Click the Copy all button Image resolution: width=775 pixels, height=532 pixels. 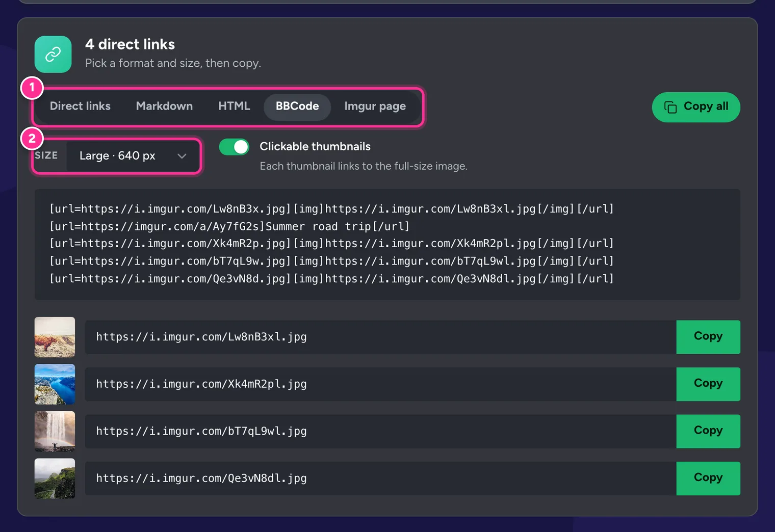tap(696, 107)
